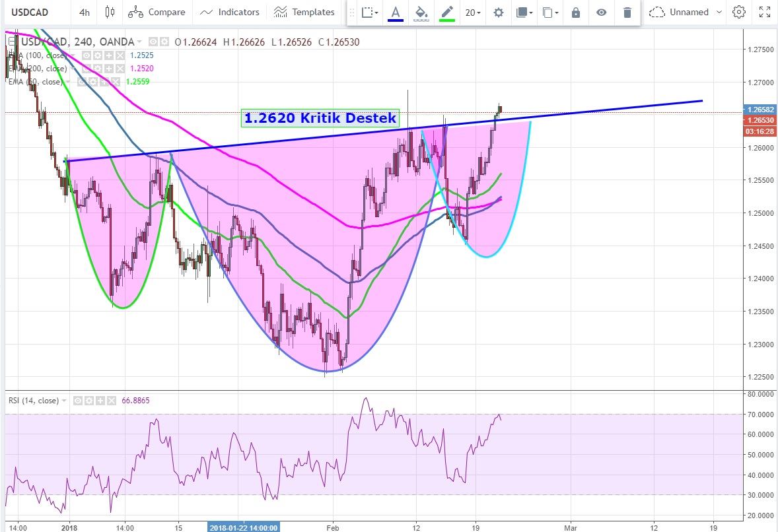Click the Compare symbols button
This screenshot has height=532, width=778.
click(x=157, y=12)
